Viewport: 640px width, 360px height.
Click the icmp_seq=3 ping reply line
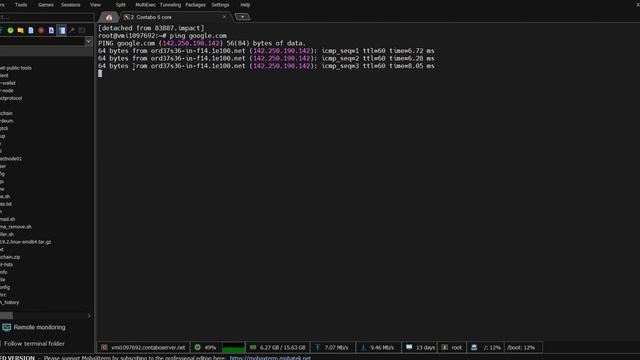[266, 66]
